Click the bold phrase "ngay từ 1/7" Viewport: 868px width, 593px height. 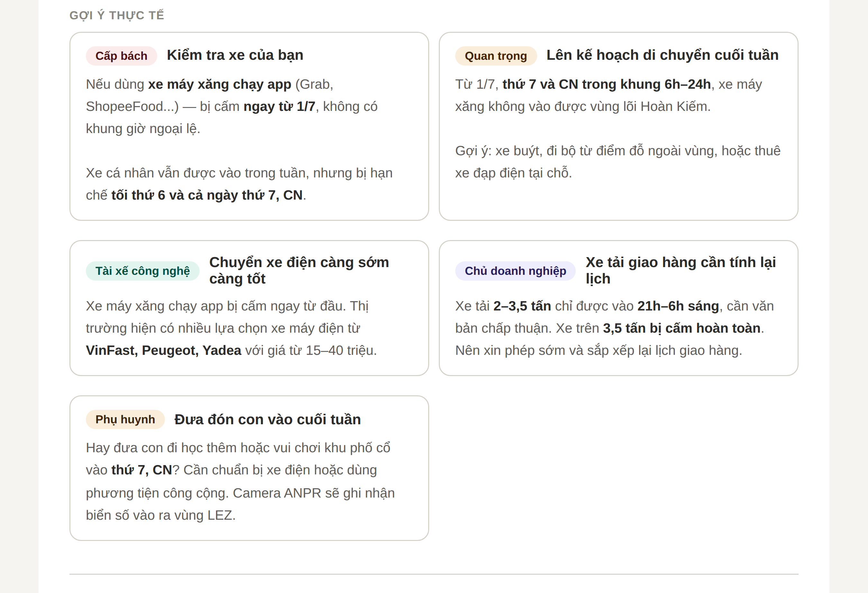click(279, 107)
